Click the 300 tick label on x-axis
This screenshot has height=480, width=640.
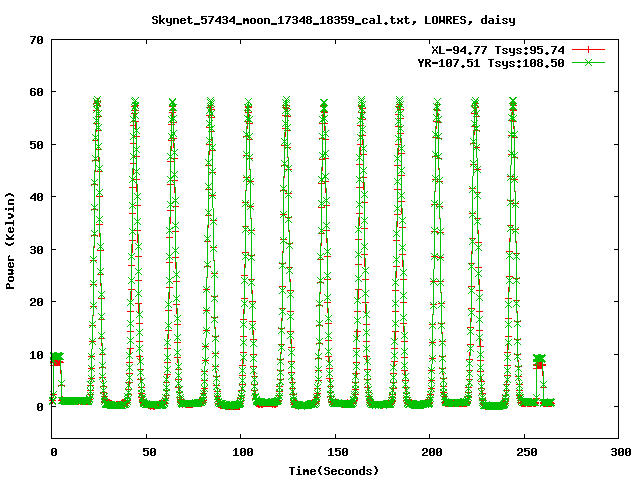[x=618, y=452]
